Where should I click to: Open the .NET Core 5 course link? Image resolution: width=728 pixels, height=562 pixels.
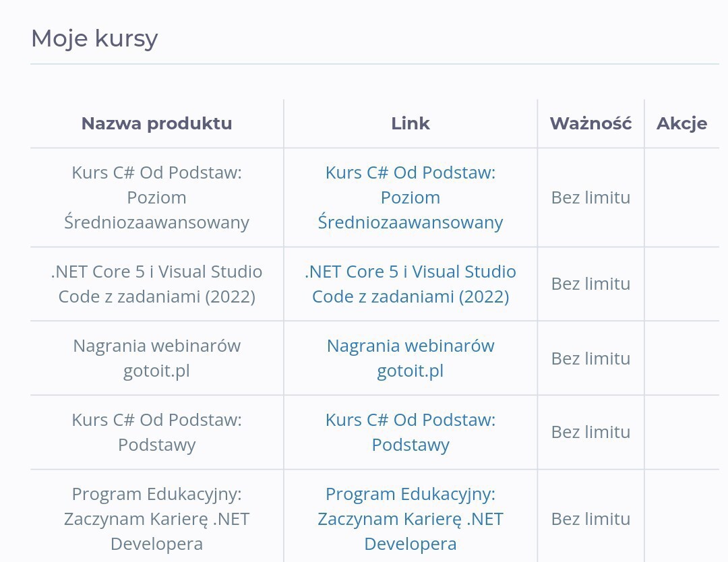click(x=410, y=284)
